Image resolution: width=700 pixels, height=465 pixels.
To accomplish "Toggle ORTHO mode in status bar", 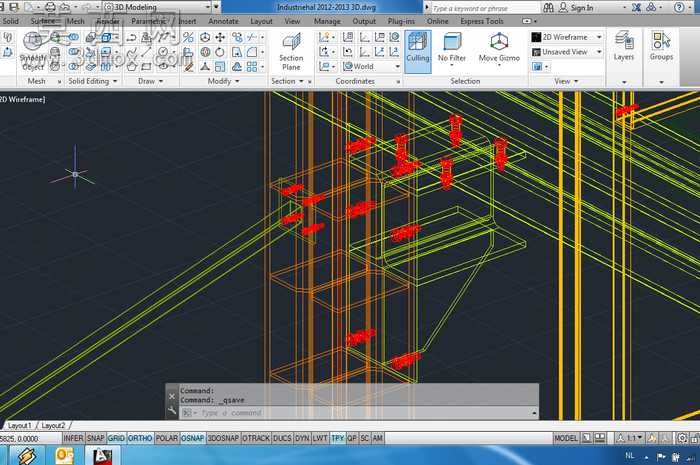I will [140, 438].
